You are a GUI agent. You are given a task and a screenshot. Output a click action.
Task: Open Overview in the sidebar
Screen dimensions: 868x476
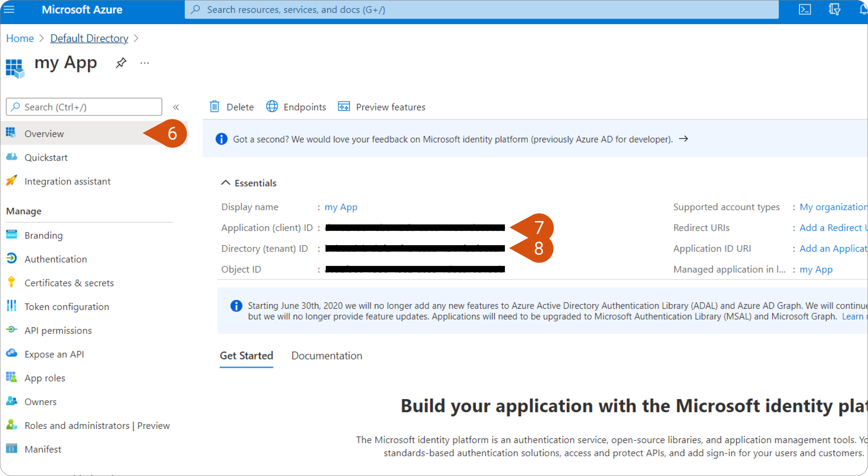coord(94,134)
